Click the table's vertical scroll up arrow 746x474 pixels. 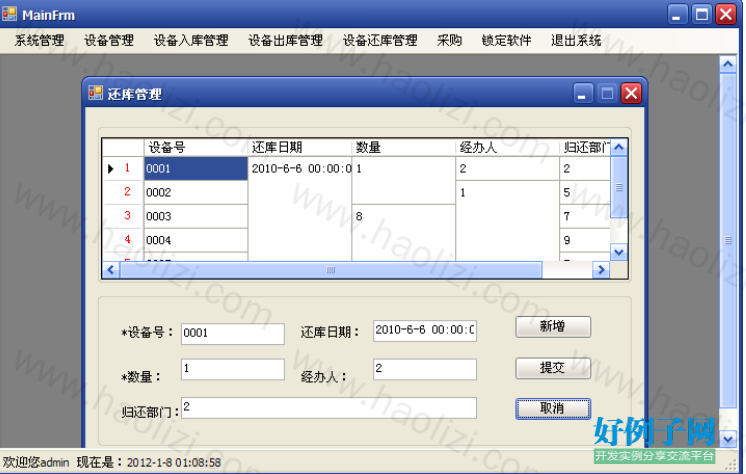619,147
